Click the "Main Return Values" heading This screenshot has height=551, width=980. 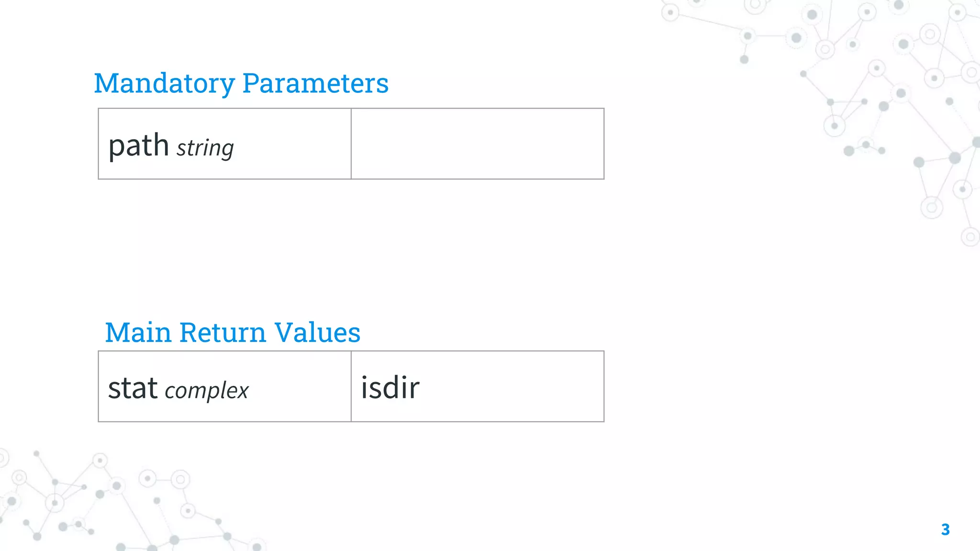(x=233, y=332)
